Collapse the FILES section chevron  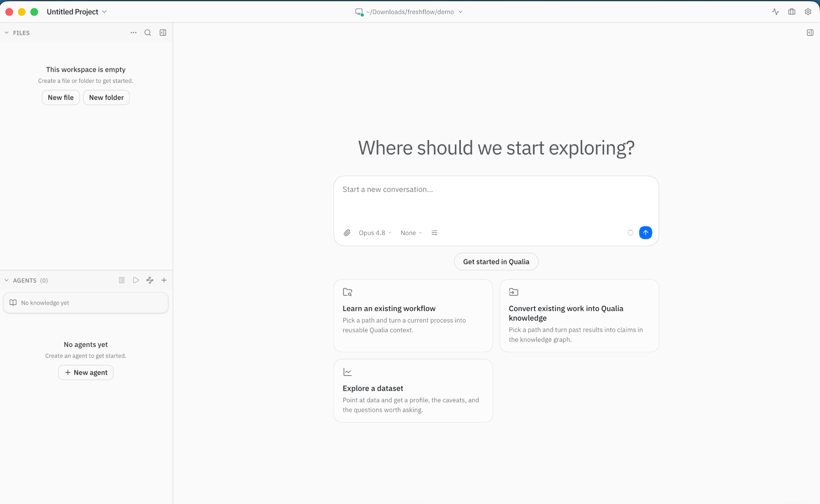(6, 33)
